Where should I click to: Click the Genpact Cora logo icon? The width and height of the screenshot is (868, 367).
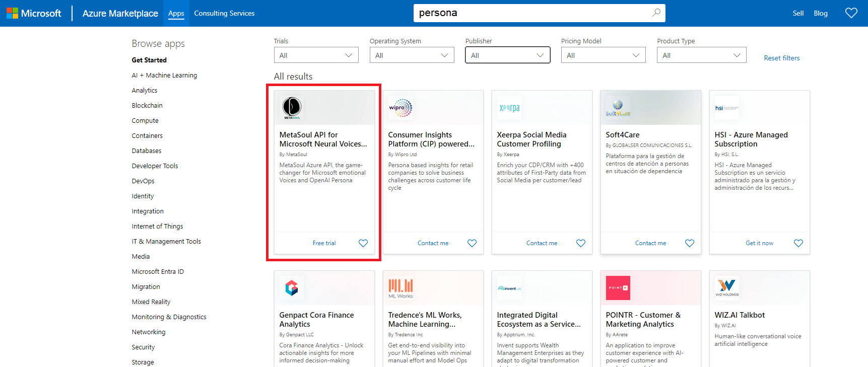coord(292,288)
